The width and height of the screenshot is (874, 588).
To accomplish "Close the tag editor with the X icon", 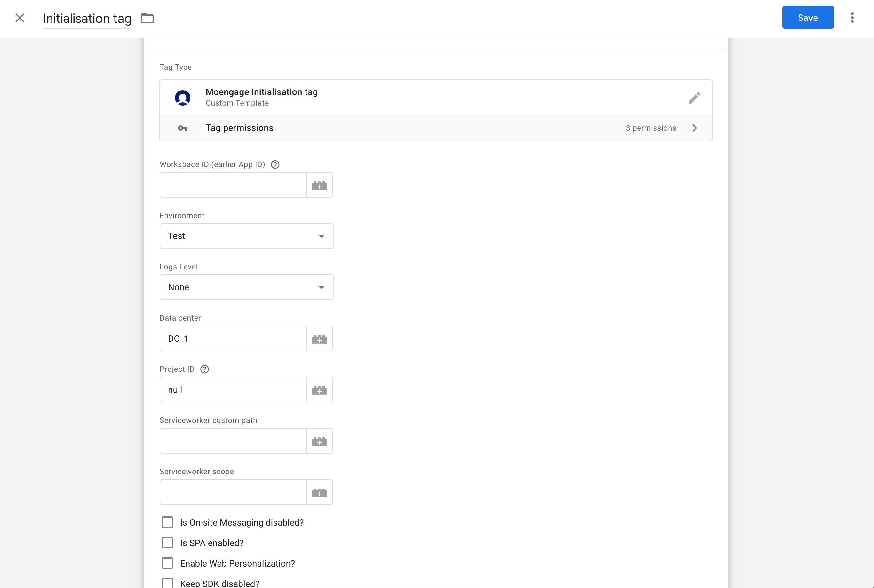I will coord(20,18).
